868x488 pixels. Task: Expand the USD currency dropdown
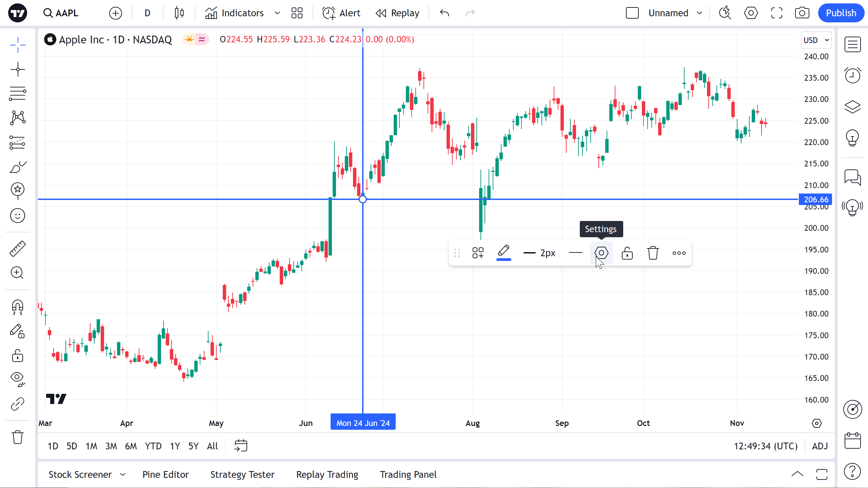816,40
